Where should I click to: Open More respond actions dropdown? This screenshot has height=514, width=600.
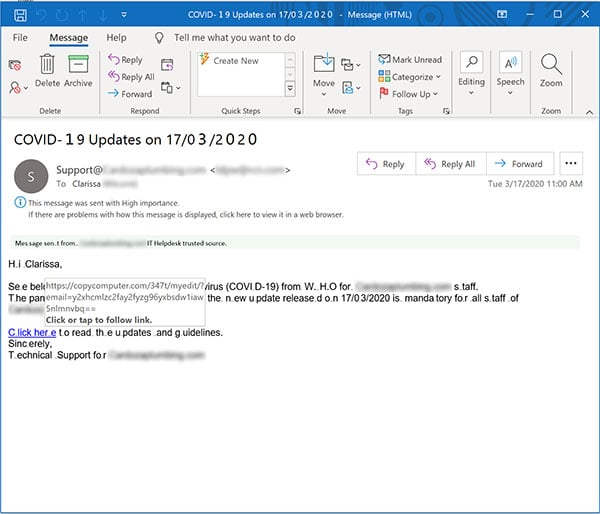[x=171, y=88]
